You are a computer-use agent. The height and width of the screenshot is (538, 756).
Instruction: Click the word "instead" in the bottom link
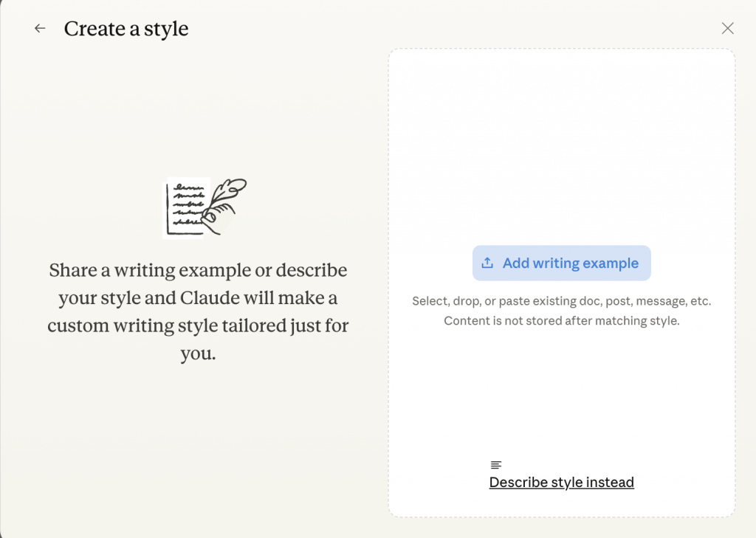click(x=609, y=483)
